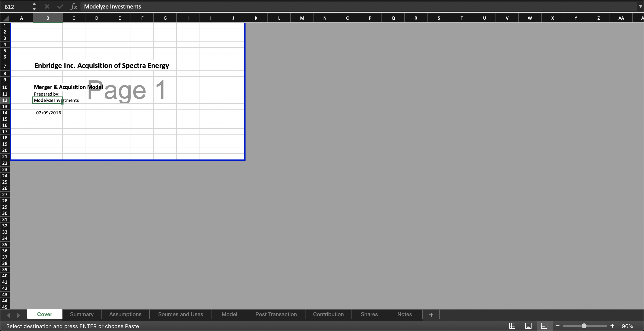Select column B header
The height and width of the screenshot is (331, 644).
[x=47, y=18]
